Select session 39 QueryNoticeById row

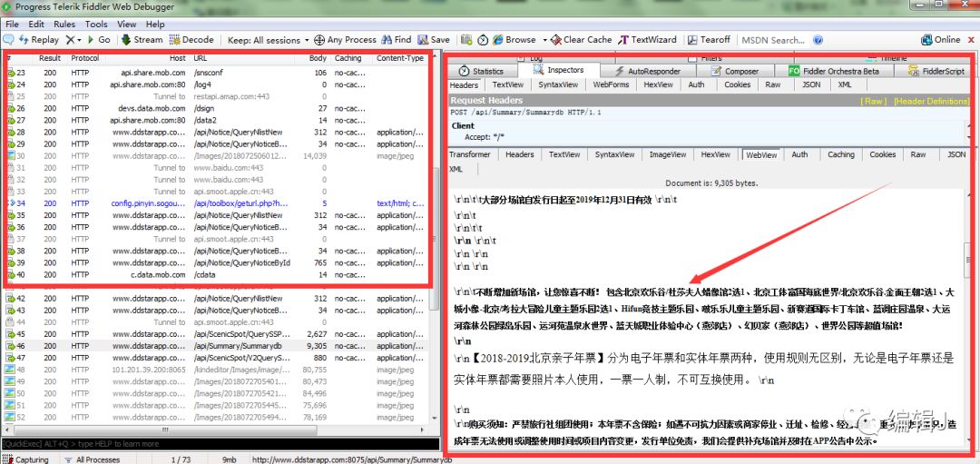coord(216,262)
